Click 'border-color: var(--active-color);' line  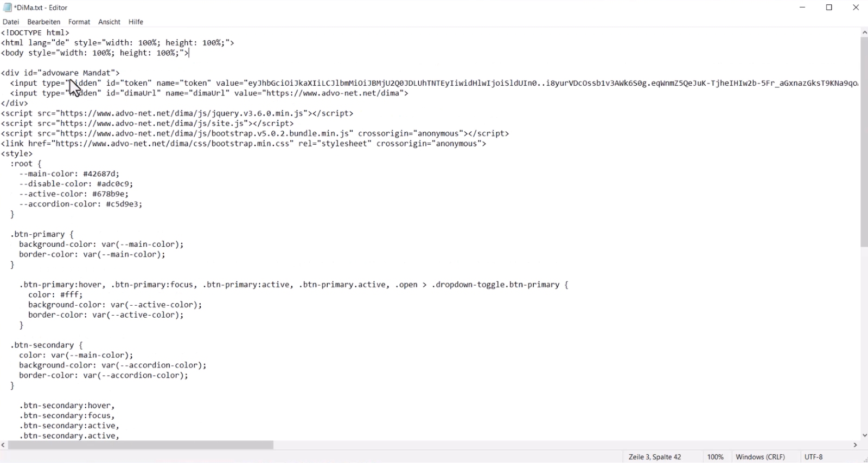click(x=106, y=315)
